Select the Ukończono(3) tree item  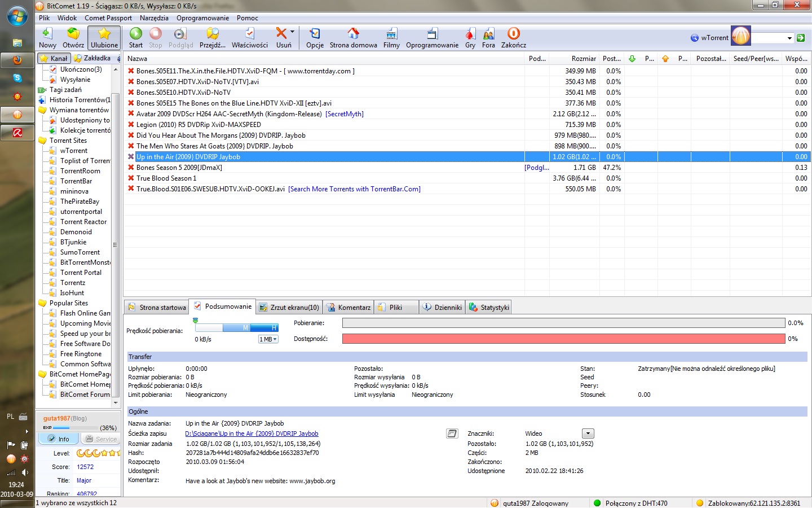[81, 69]
